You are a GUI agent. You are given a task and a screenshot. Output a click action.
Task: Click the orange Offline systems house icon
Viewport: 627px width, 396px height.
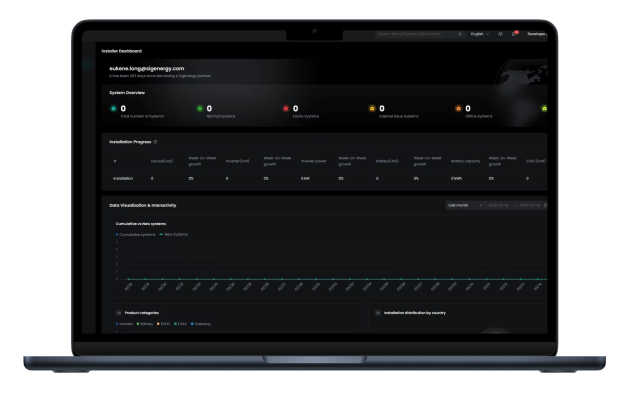click(x=458, y=108)
